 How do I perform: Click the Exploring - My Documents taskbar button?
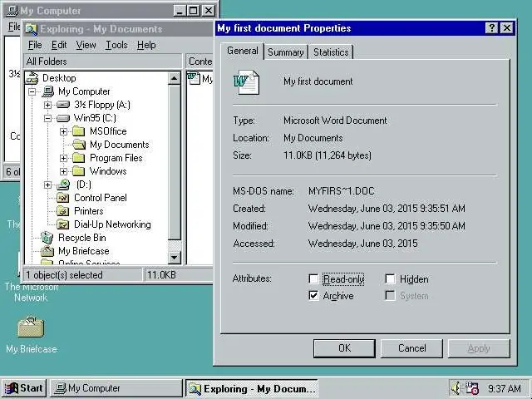251,388
